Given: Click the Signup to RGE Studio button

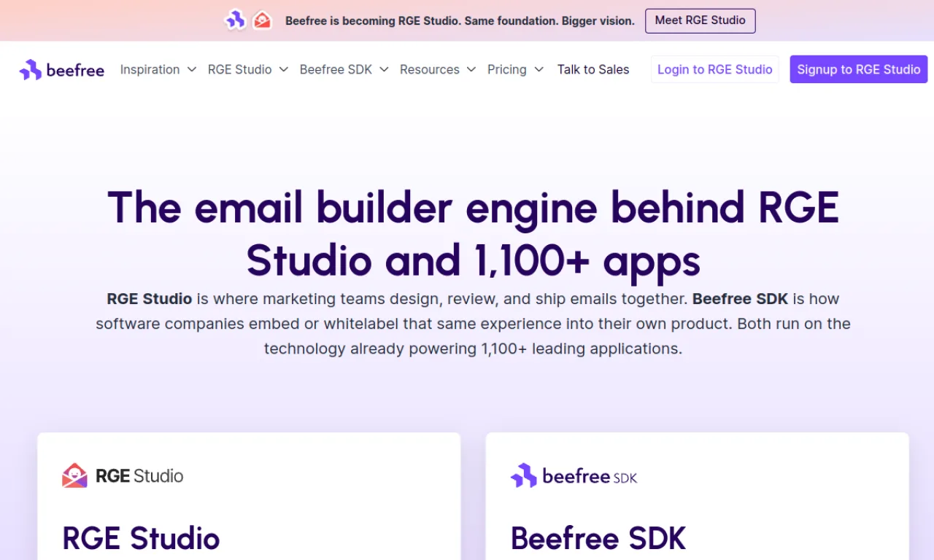Looking at the screenshot, I should click(859, 69).
